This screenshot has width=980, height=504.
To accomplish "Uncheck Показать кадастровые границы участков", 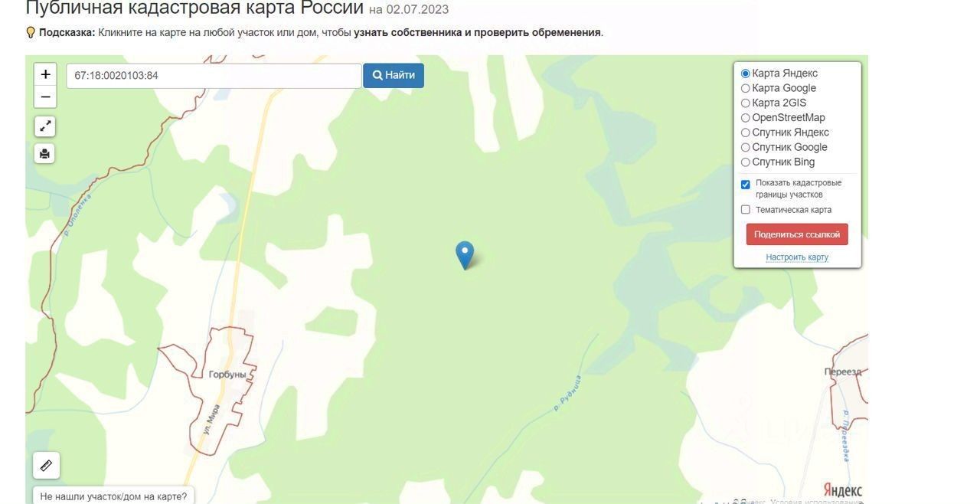I will click(x=746, y=185).
